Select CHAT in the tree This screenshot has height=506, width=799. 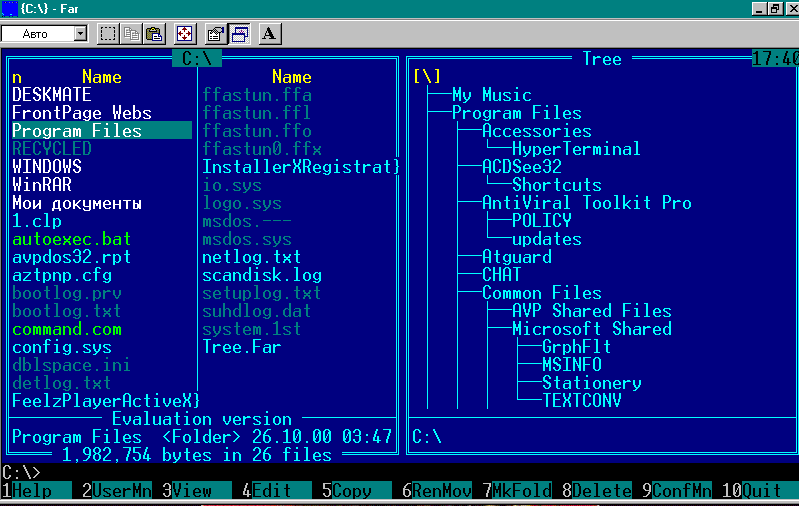tap(501, 275)
